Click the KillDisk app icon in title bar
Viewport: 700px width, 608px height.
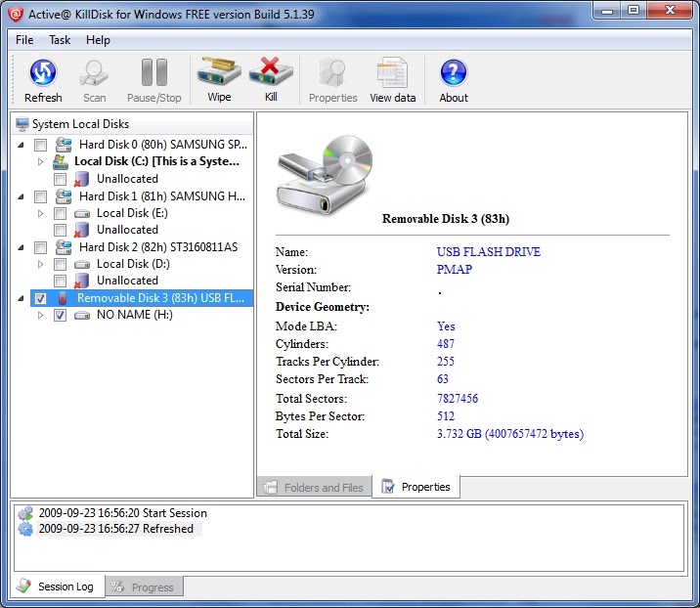point(16,15)
